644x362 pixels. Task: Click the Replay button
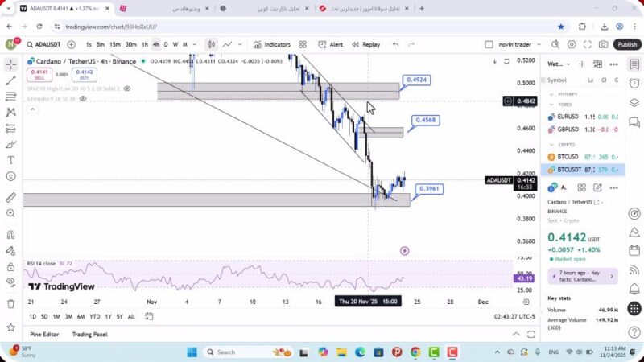[365, 45]
